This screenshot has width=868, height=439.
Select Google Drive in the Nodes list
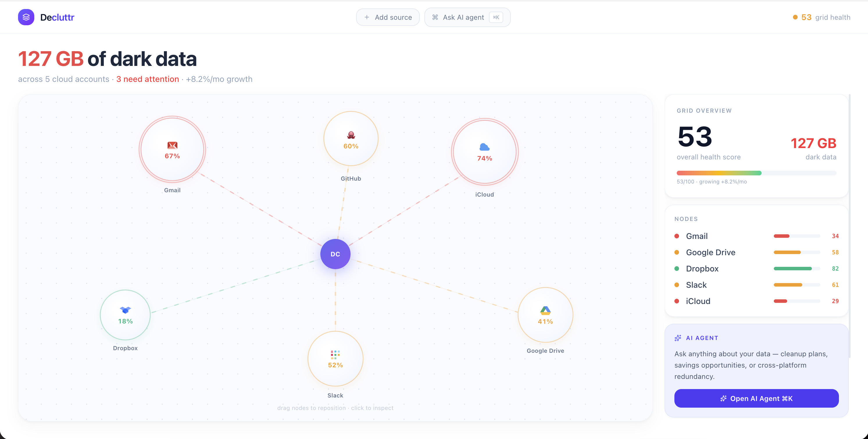710,253
